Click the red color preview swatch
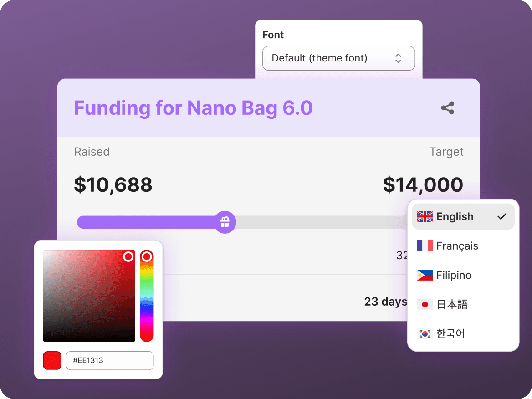 52,360
